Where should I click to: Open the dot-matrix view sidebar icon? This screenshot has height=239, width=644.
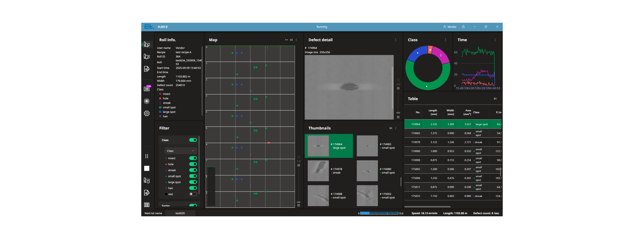147,101
